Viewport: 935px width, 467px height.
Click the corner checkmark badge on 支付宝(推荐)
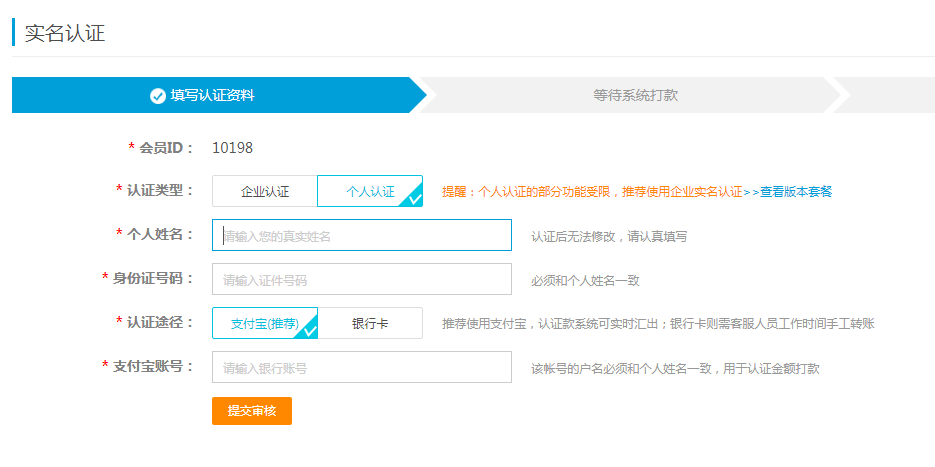[309, 330]
